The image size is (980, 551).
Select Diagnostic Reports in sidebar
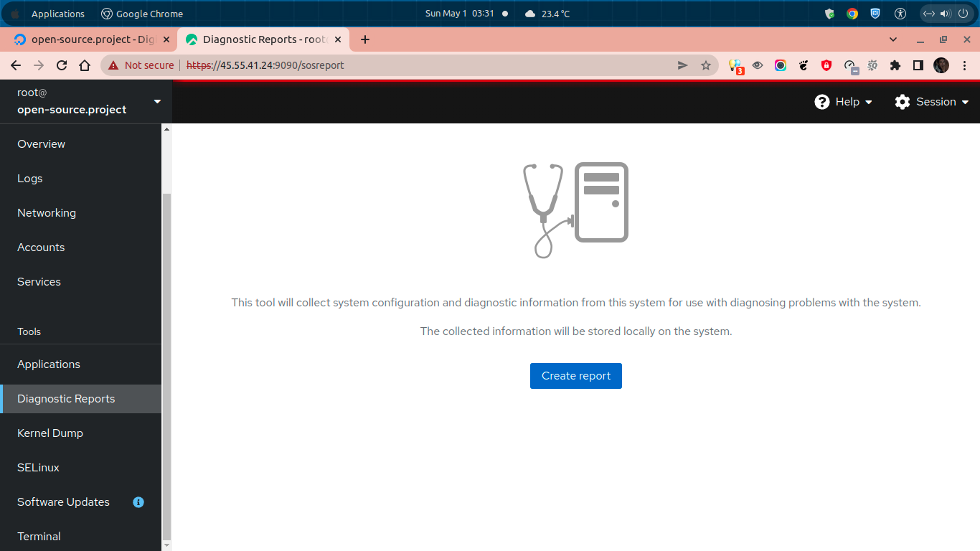81,399
